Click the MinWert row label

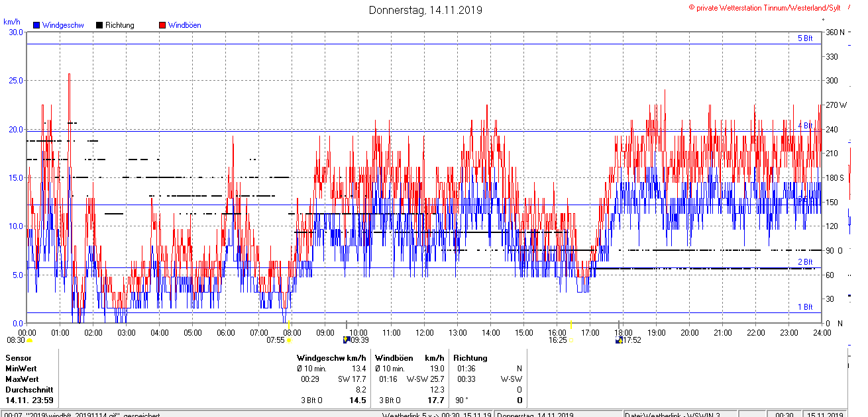point(21,369)
